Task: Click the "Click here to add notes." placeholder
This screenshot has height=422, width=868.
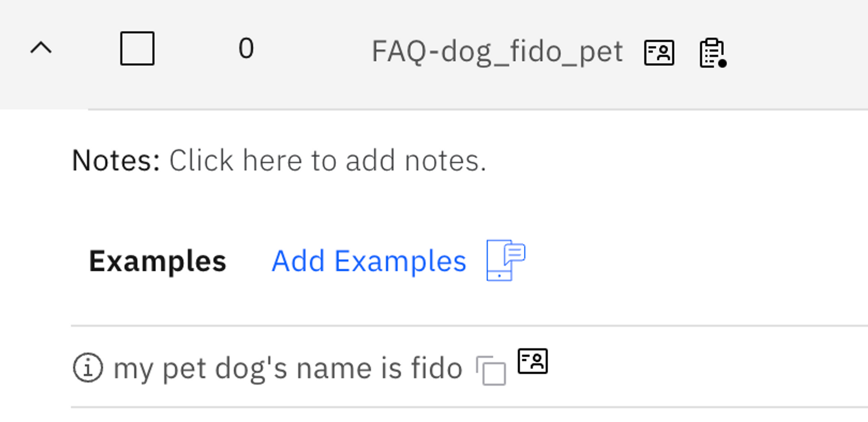Action: pyautogui.click(x=328, y=160)
